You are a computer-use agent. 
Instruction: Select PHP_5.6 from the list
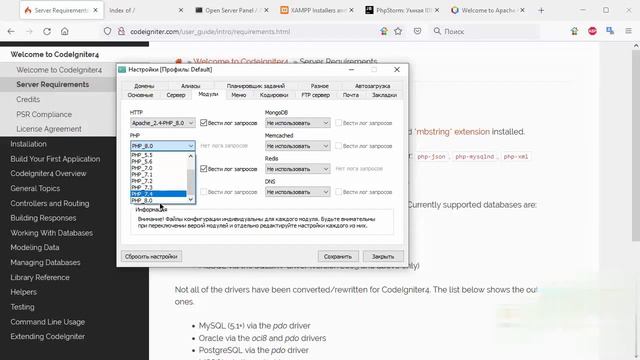pos(158,162)
